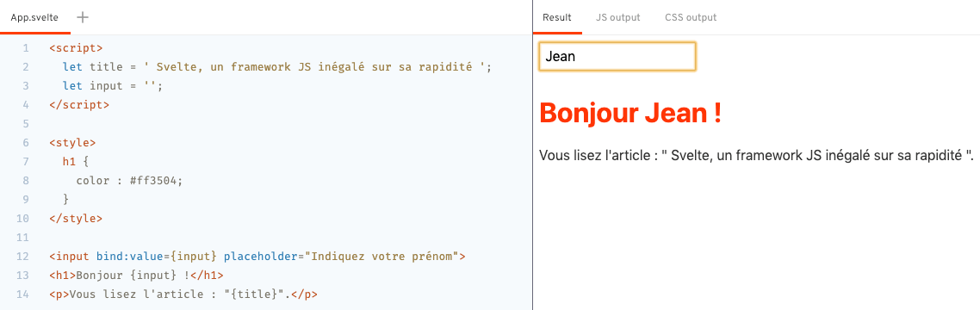Viewport: 980px width, 310px height.
Task: Click the Vous lisez l'article paragraph
Action: tap(756, 155)
